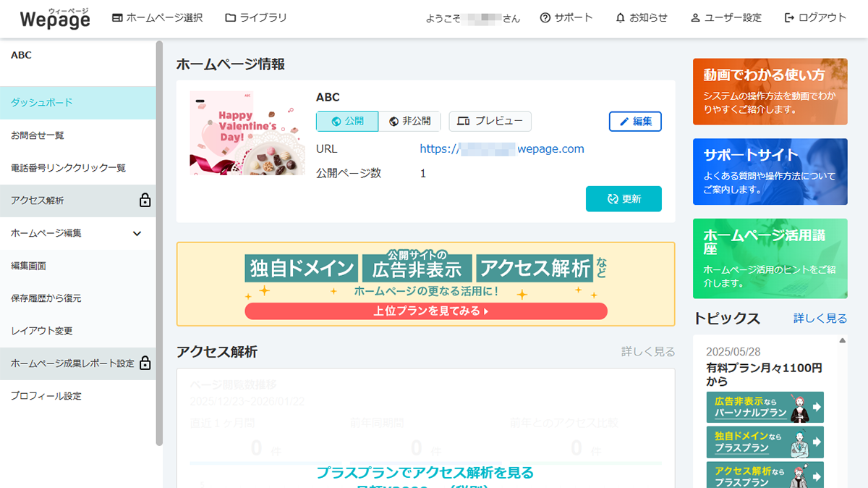Screen dimensions: 868x488
Task: Click 詳しく見る next to トピックス
Action: pyautogui.click(x=820, y=318)
